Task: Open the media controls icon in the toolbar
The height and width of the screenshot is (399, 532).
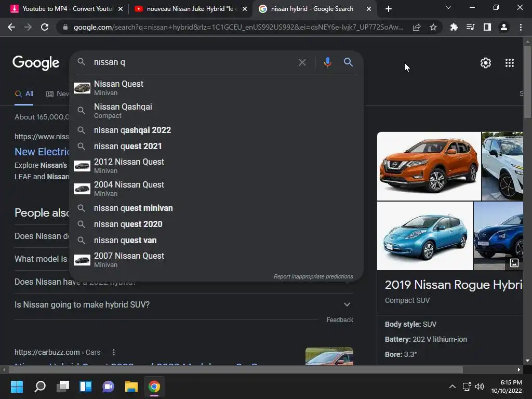Action: (x=470, y=27)
